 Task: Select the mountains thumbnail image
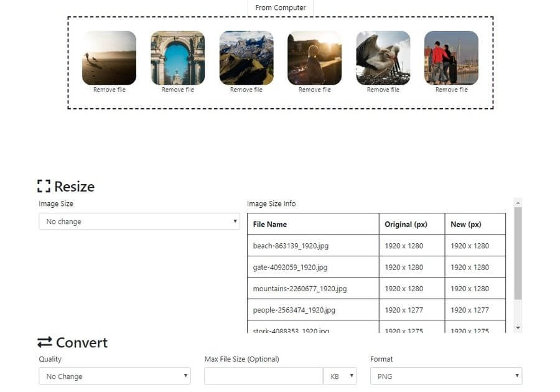[x=246, y=58]
